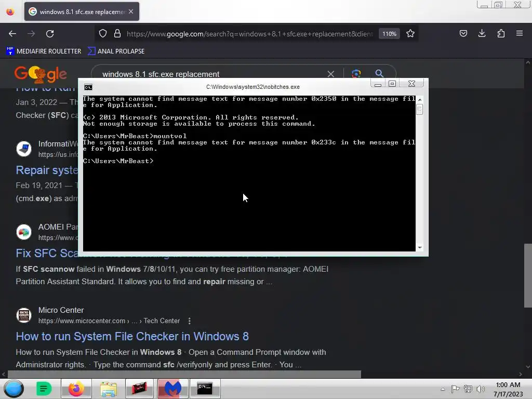Open the cmd window system menu icon

pyautogui.click(x=88, y=87)
